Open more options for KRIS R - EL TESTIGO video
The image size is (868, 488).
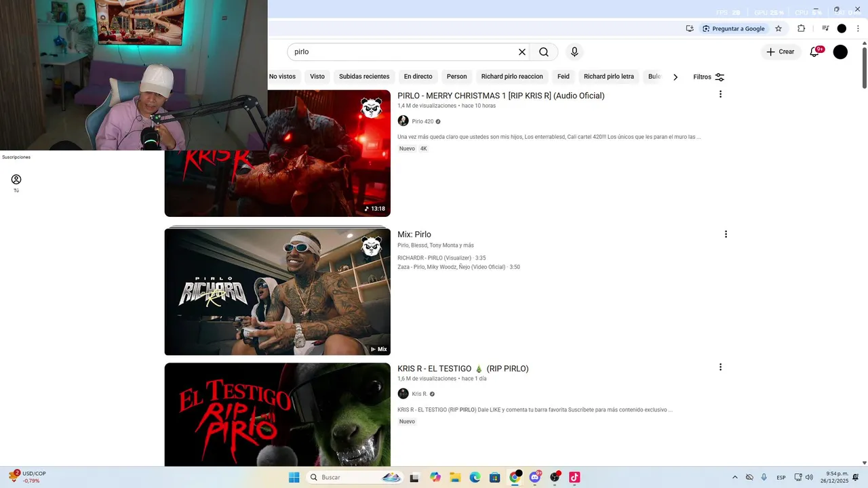(720, 367)
